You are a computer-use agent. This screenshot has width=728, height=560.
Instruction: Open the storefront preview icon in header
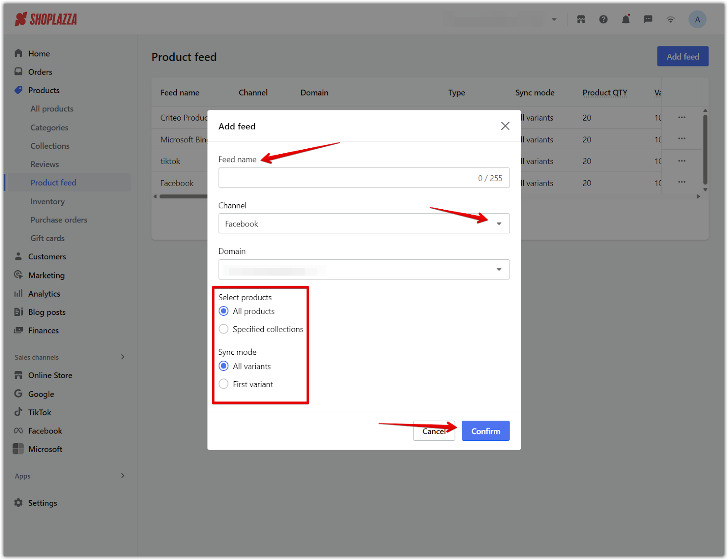tap(581, 20)
